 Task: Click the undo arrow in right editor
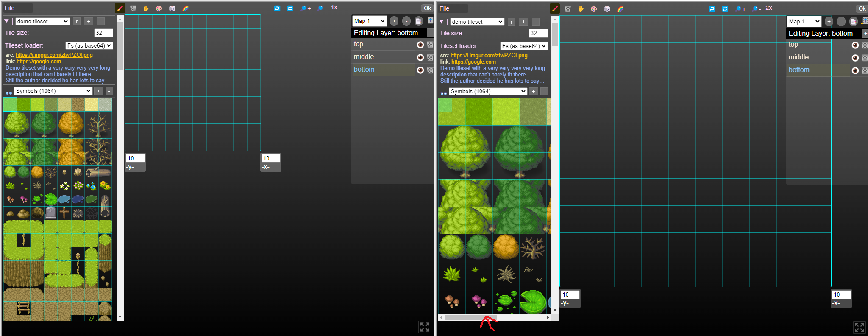point(712,9)
